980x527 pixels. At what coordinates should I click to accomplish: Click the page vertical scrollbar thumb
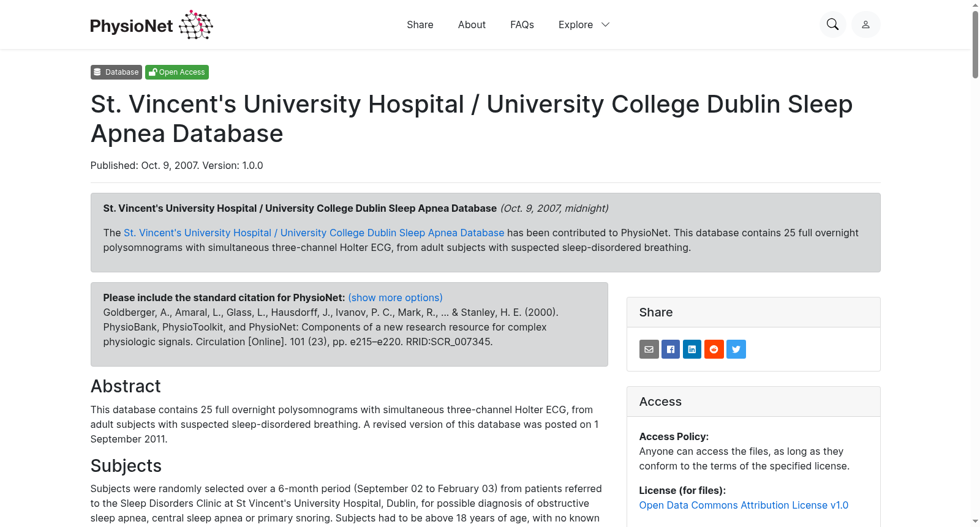[975, 44]
